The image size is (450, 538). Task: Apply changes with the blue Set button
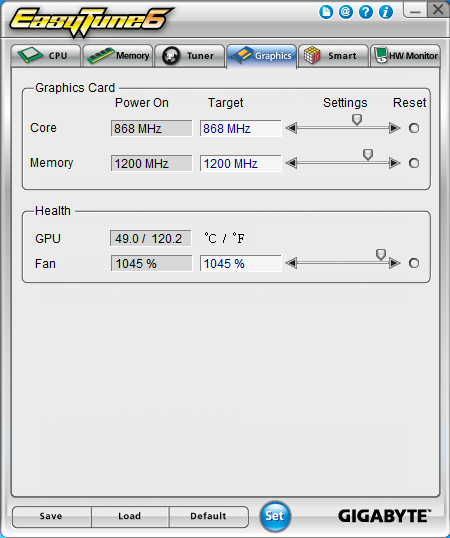pos(275,516)
